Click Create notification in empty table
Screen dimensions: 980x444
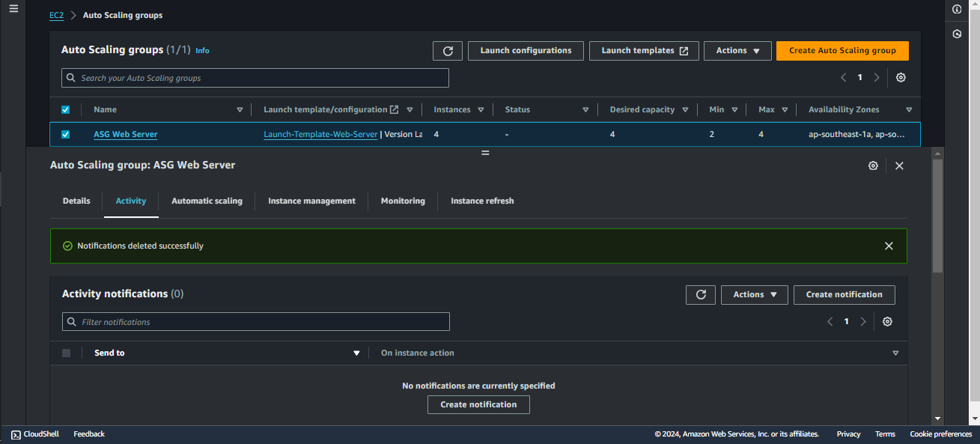[478, 405]
